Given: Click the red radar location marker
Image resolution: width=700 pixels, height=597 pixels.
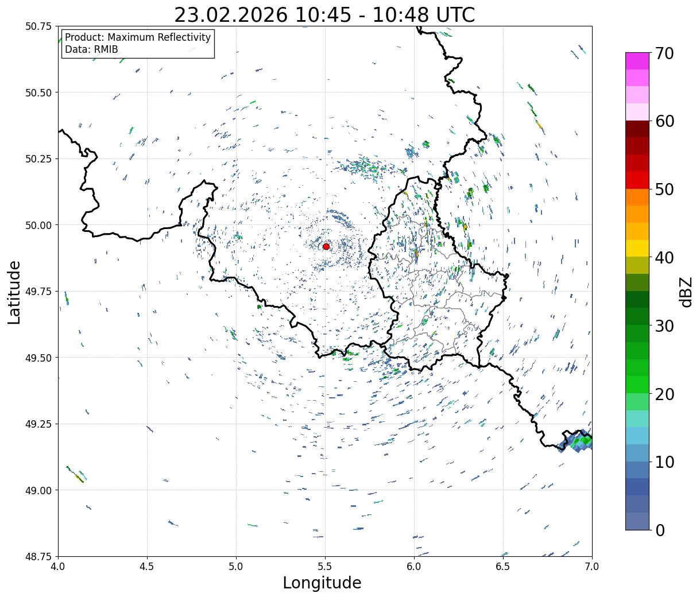Looking at the screenshot, I should coord(326,246).
